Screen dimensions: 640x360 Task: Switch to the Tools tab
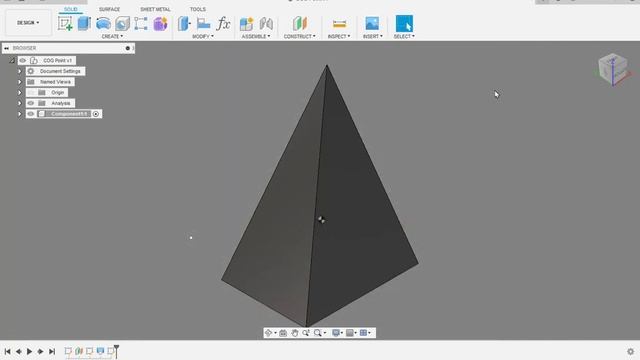coord(198,9)
